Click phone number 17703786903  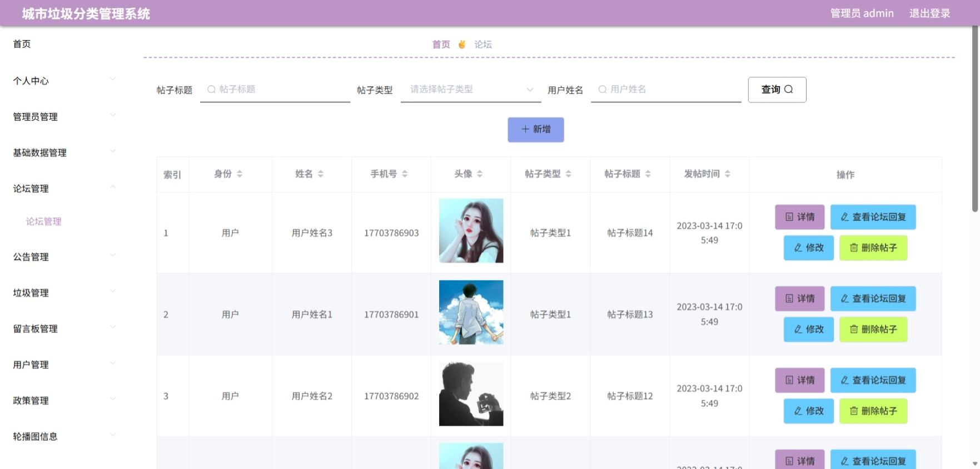coord(391,233)
